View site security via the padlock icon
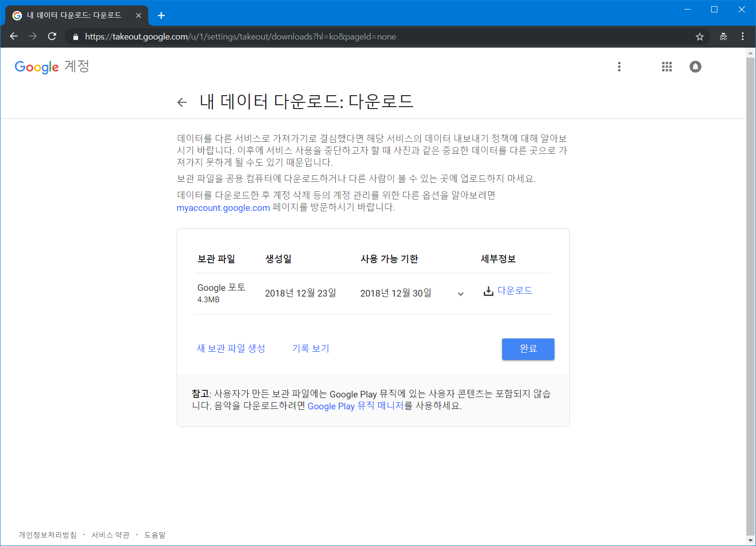This screenshot has width=756, height=546. (75, 37)
